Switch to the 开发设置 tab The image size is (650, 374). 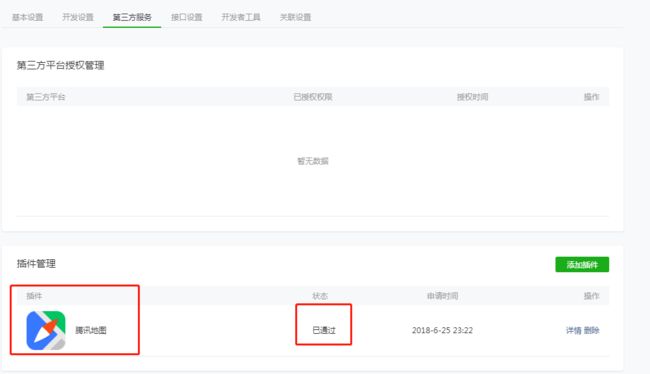78,17
